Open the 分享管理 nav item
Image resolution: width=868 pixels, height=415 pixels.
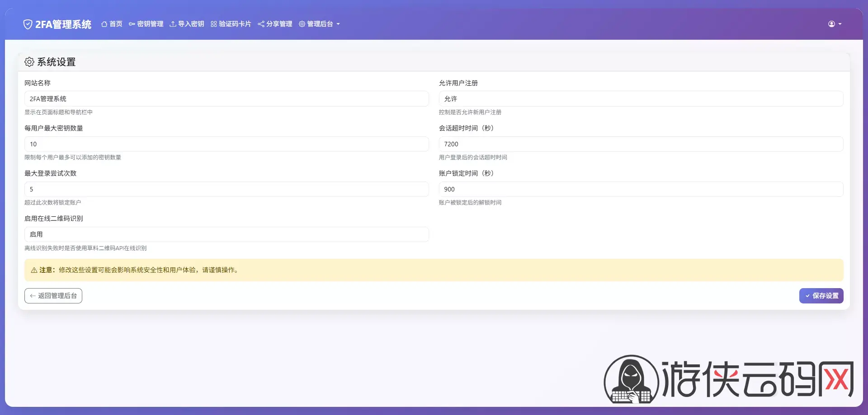pyautogui.click(x=279, y=24)
